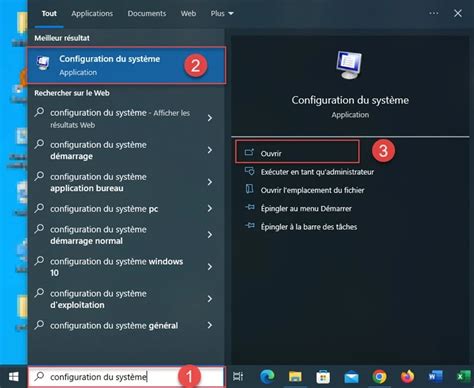Switch to the Web tab
This screenshot has height=388, width=474.
(x=188, y=14)
